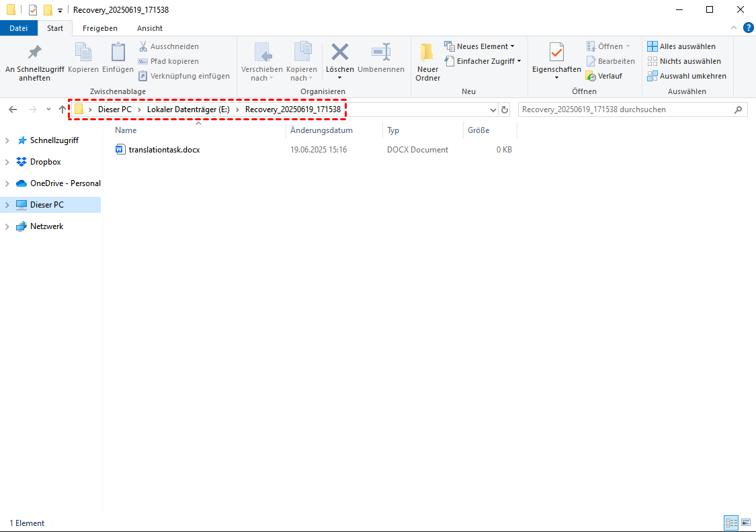
Task: Switch to the Freigeben tab
Action: pyautogui.click(x=100, y=28)
